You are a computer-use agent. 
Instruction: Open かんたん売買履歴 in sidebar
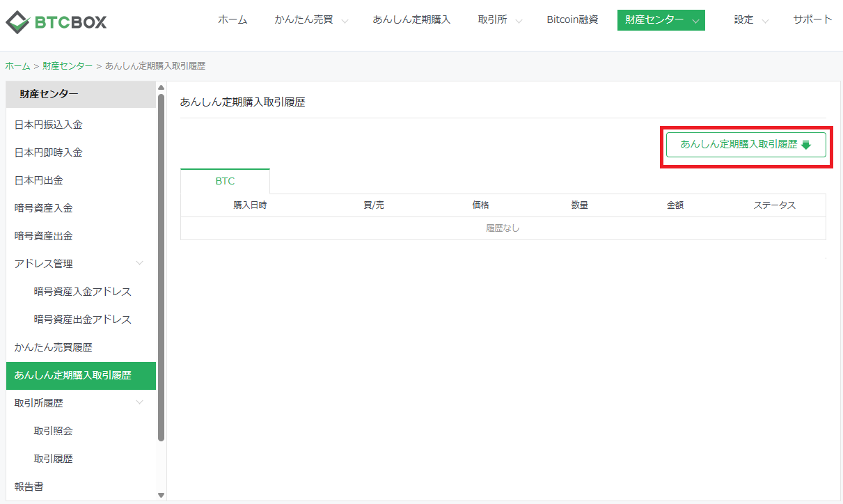click(x=81, y=347)
